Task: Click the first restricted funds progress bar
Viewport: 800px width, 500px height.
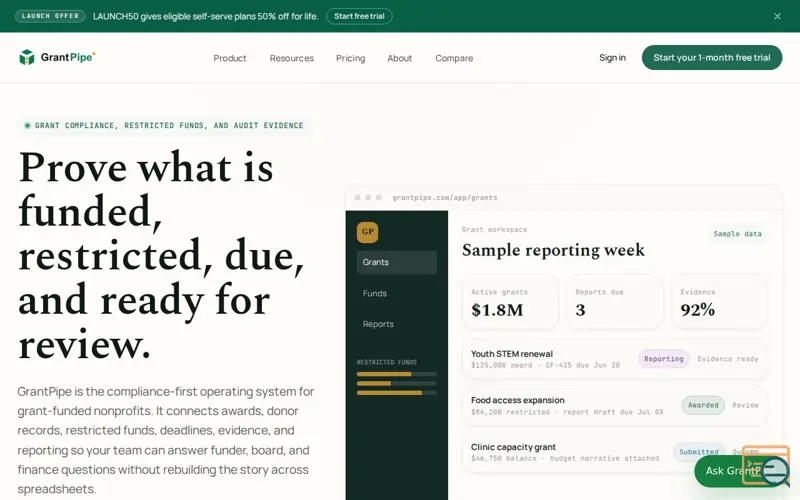Action: [x=396, y=374]
